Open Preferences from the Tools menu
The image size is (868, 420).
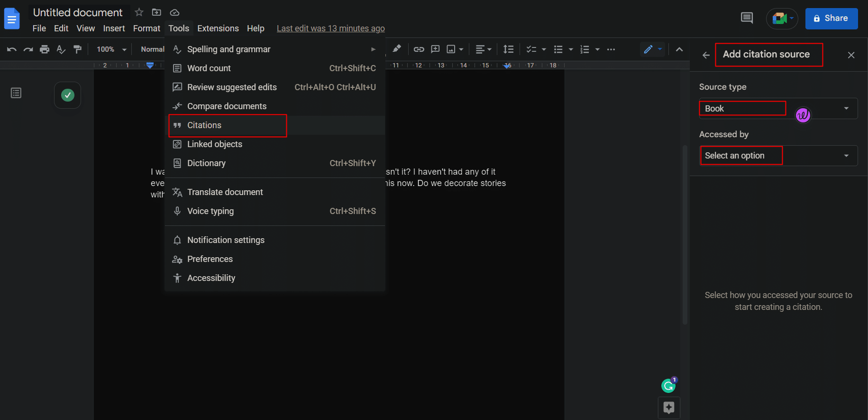(275, 259)
